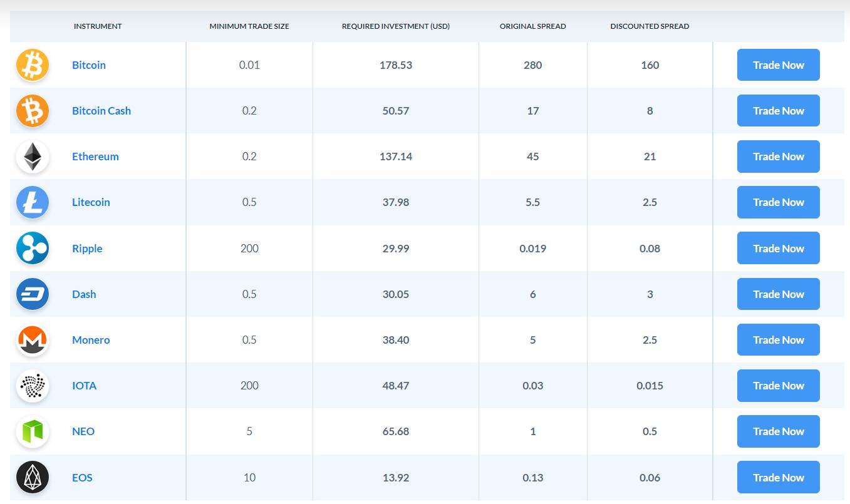Click IOTA original spread 0.03

(x=533, y=386)
